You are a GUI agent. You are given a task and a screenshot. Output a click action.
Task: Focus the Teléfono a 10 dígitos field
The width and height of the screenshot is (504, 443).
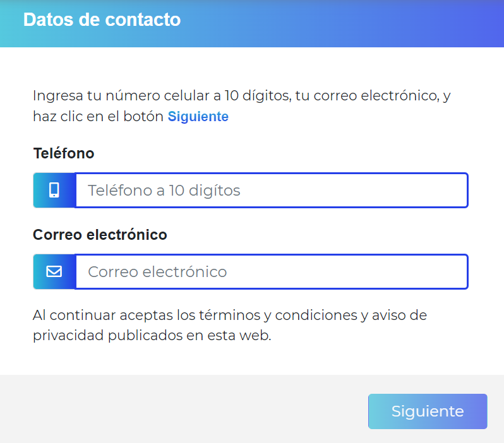point(272,190)
